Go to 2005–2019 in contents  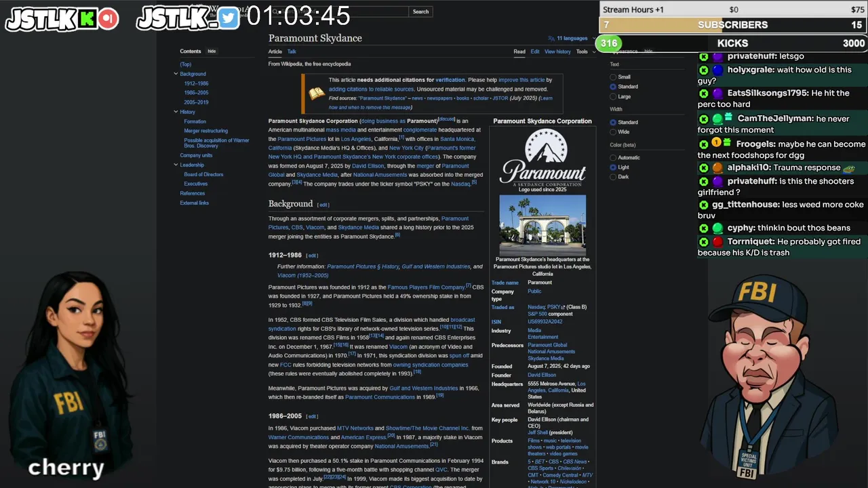(x=196, y=102)
